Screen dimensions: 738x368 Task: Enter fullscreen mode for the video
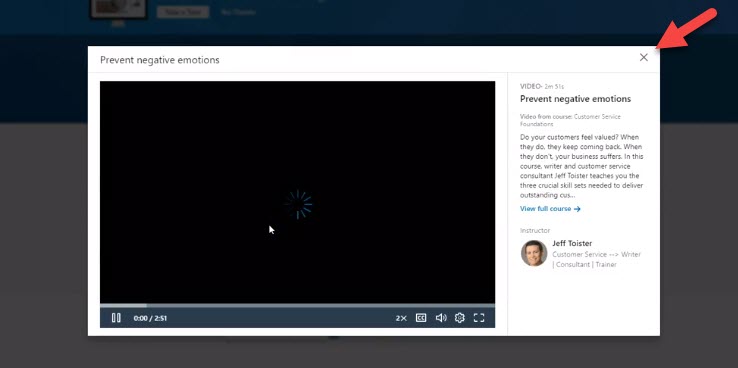coord(479,318)
